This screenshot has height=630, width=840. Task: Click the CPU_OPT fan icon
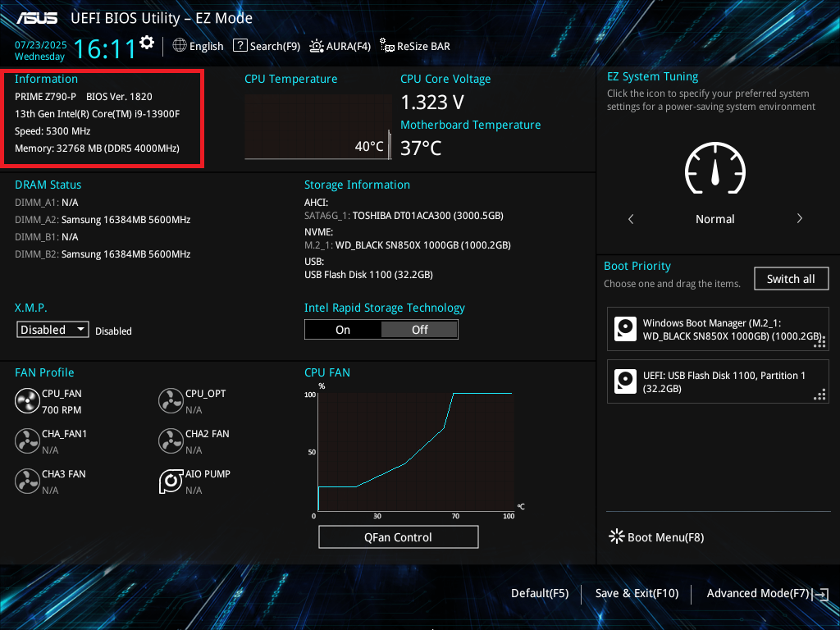[x=171, y=400]
